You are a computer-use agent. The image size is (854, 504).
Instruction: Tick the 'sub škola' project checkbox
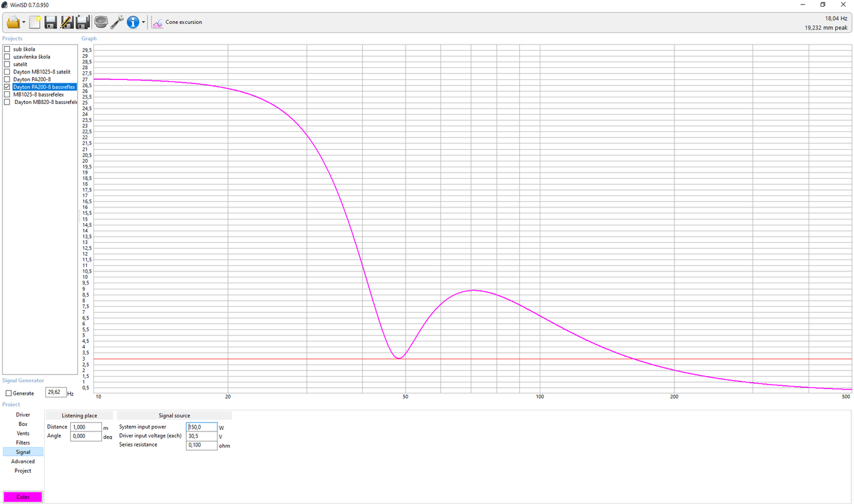[7, 49]
